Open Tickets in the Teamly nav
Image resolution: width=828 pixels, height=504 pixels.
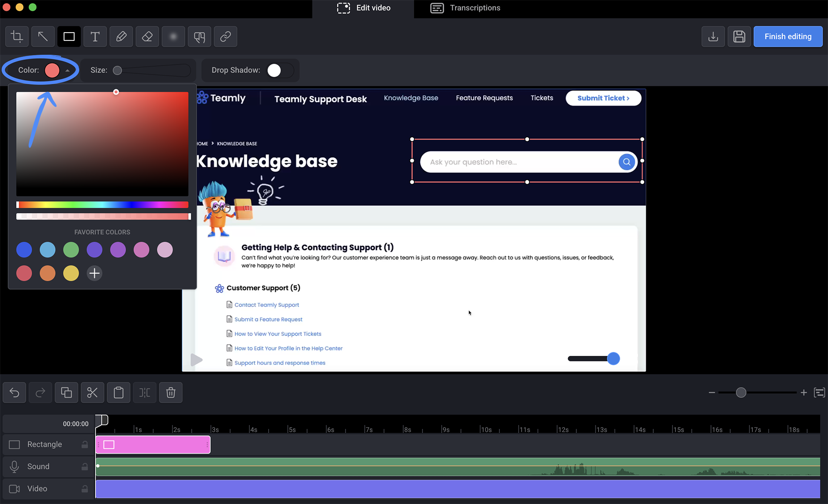[542, 98]
